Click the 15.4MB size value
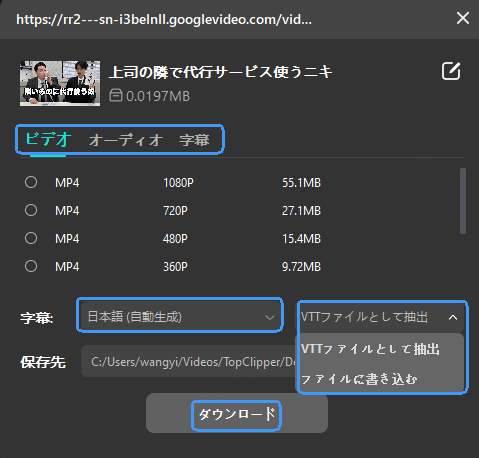This screenshot has width=479, height=458. click(301, 239)
